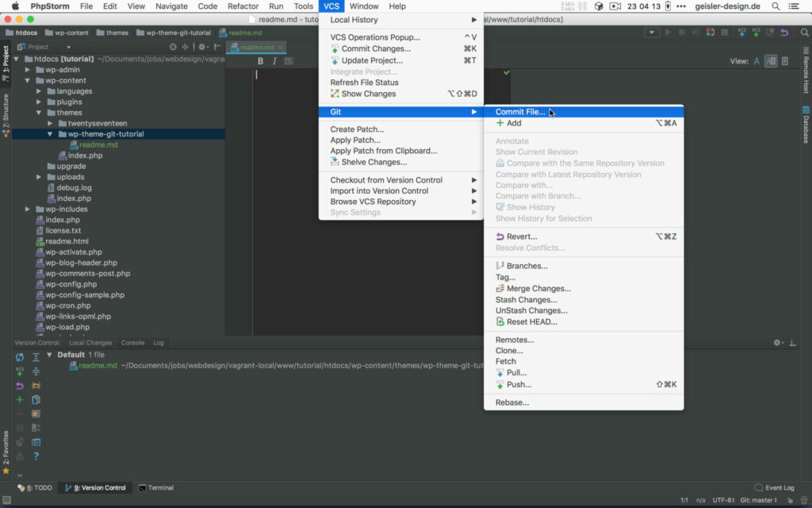Open Version Control panel gear settings
Image resolution: width=812 pixels, height=508 pixels.
tap(777, 343)
